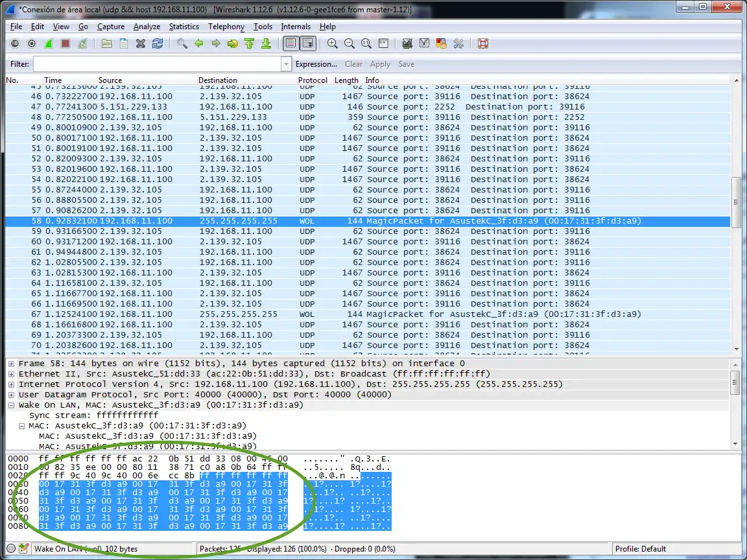Select packet 48 with length 359

point(367,117)
